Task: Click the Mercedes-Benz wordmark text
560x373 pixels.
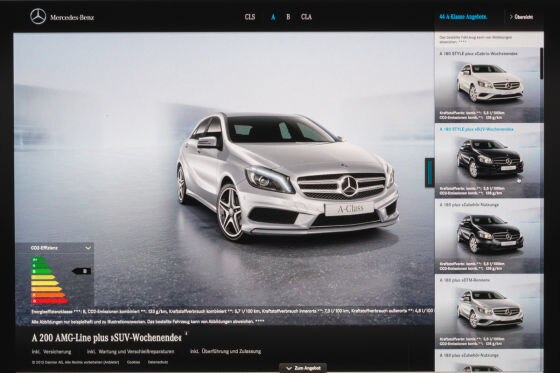Action: 72,17
